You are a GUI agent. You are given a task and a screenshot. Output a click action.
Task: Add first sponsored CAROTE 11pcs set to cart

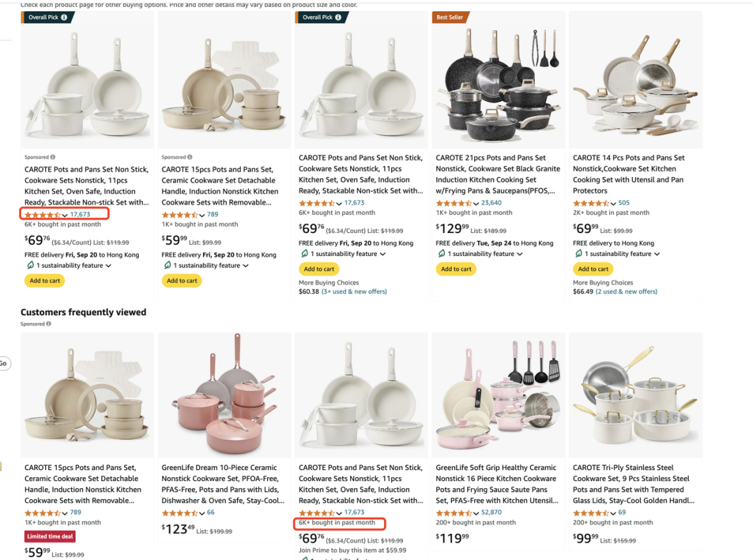click(x=45, y=280)
